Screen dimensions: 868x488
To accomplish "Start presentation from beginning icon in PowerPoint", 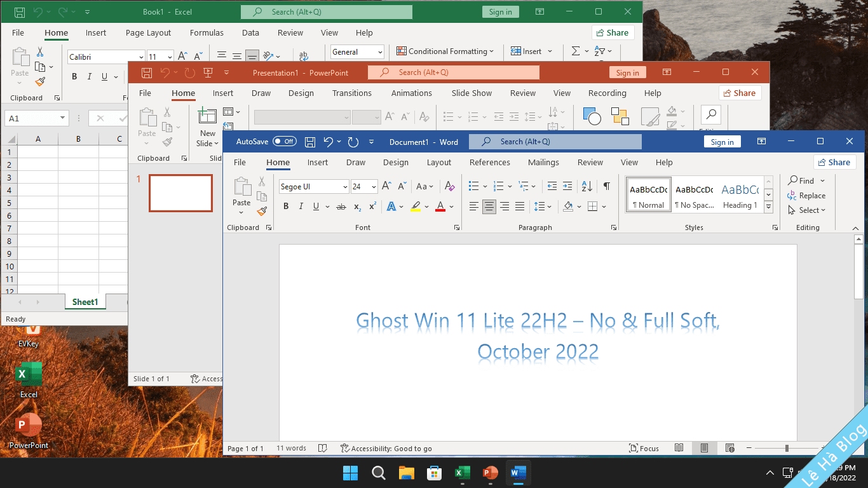I will click(208, 72).
